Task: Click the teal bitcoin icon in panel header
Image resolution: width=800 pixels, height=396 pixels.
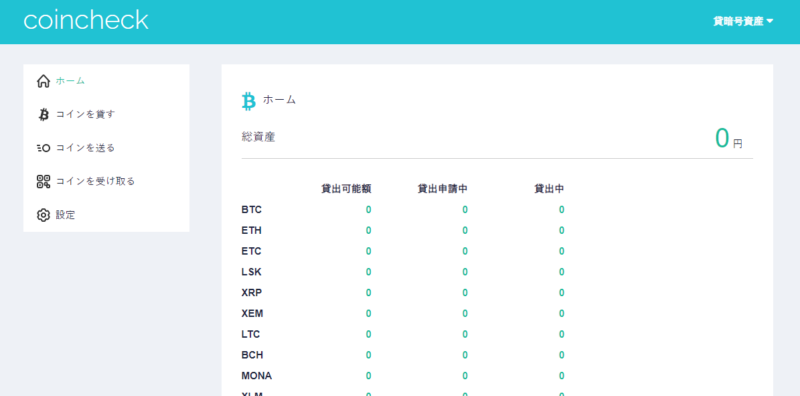Action: click(x=248, y=101)
